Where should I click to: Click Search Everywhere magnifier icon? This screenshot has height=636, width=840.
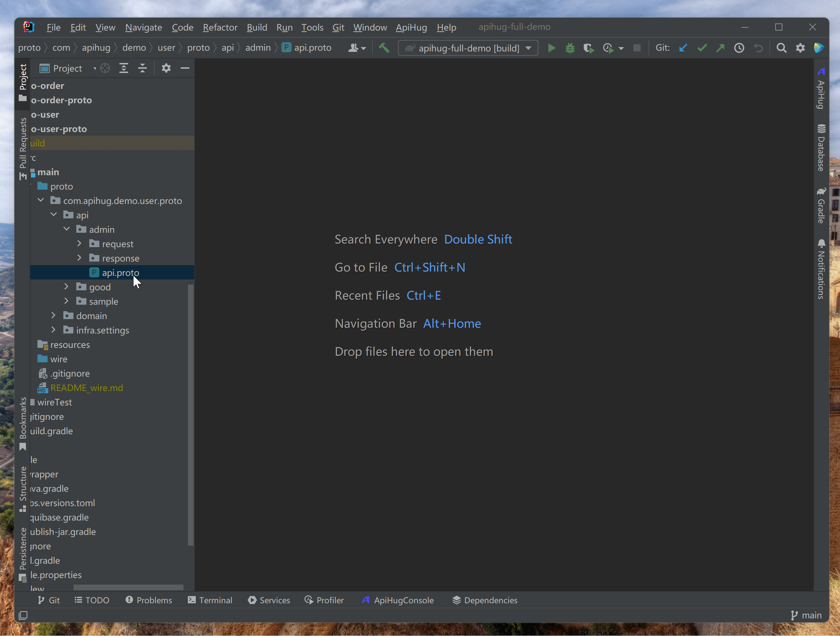pyautogui.click(x=781, y=48)
